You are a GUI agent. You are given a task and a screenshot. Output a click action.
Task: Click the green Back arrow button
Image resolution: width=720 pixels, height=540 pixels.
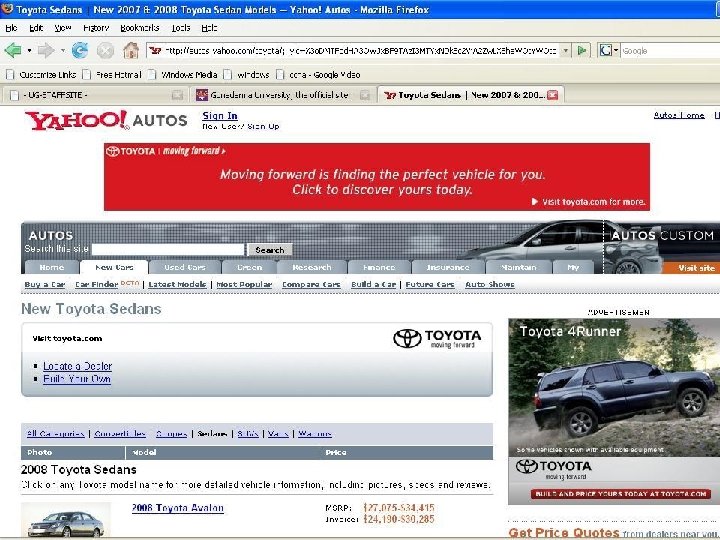tap(13, 50)
